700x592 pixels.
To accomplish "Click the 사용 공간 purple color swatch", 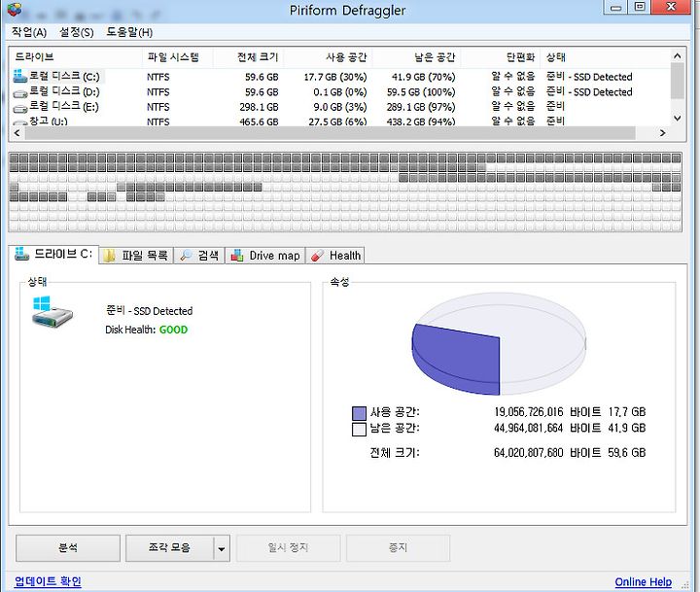I will (359, 413).
